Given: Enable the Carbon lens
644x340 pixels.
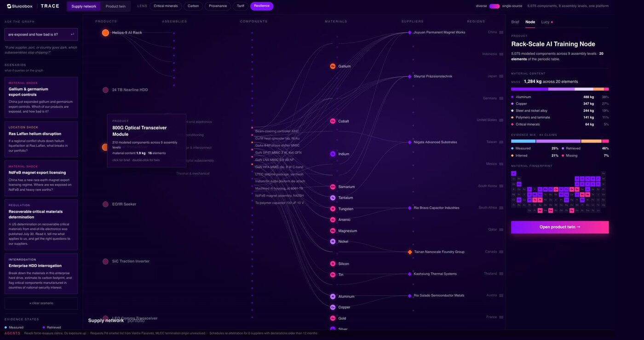Looking at the screenshot, I should point(193,6).
